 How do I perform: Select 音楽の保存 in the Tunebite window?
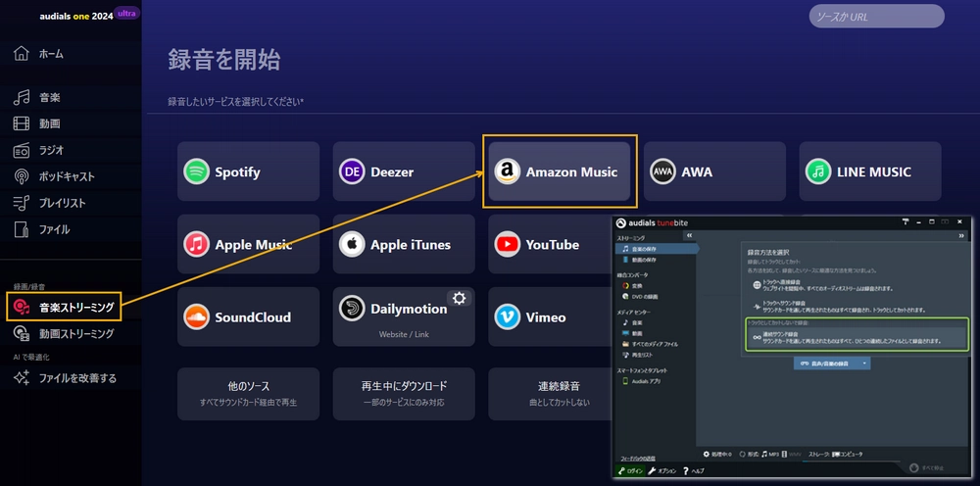coord(656,249)
